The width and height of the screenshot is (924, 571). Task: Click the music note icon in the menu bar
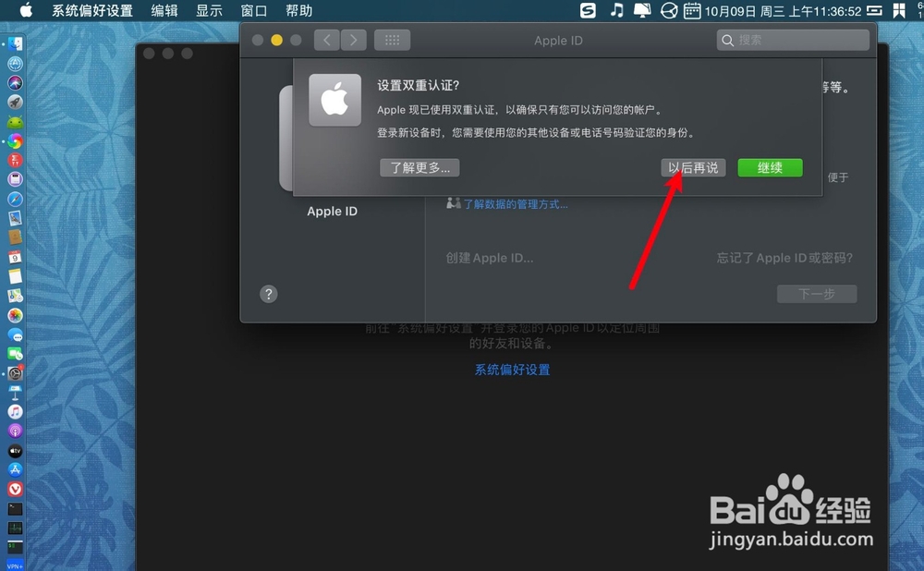(617, 10)
